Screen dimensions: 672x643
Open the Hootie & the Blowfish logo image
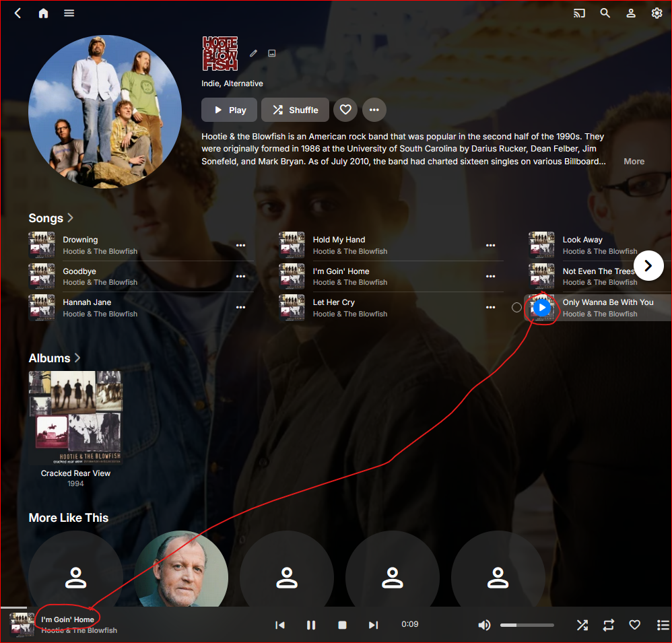pos(220,54)
